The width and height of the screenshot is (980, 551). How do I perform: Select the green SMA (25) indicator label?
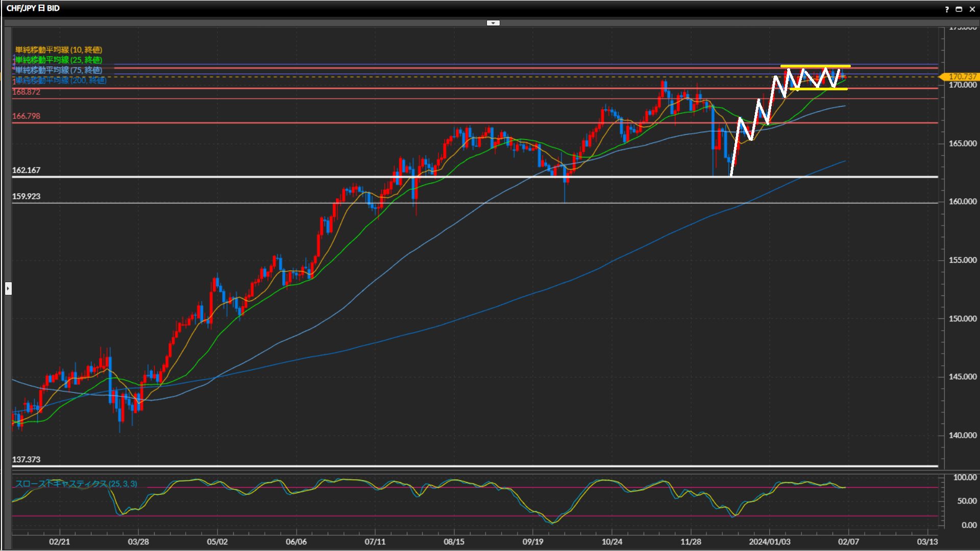point(59,60)
